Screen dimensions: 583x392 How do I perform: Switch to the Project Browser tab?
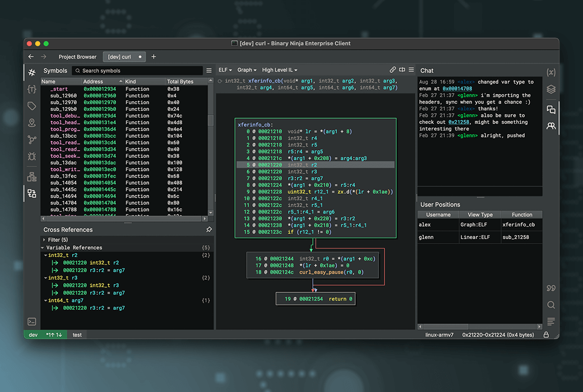(77, 57)
